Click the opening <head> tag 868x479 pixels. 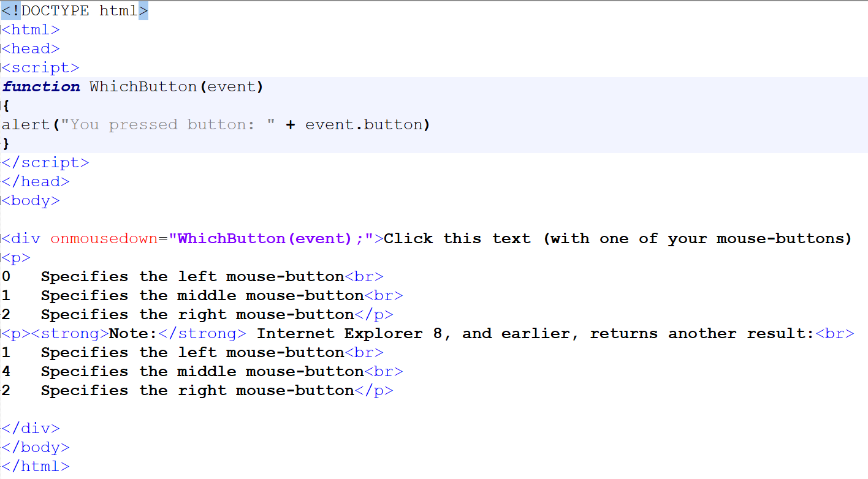coord(31,49)
